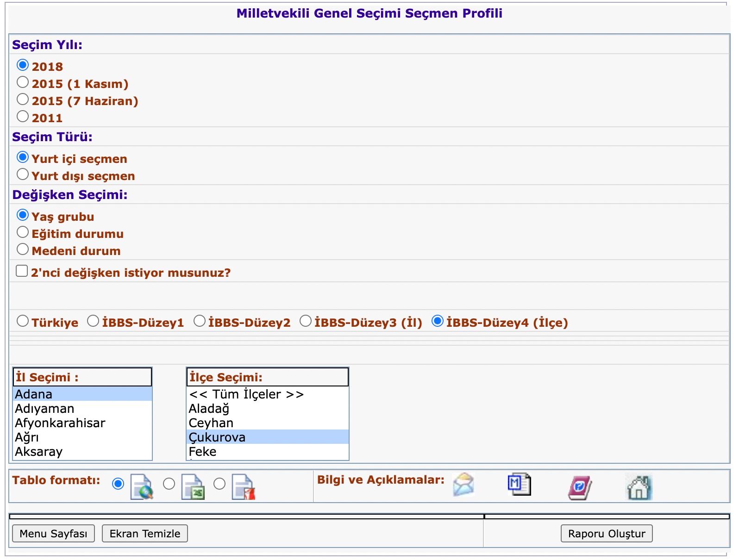Image resolution: width=739 pixels, height=560 pixels.
Task: Select İBBS-Düzey3 (İl) level
Action: point(306,321)
